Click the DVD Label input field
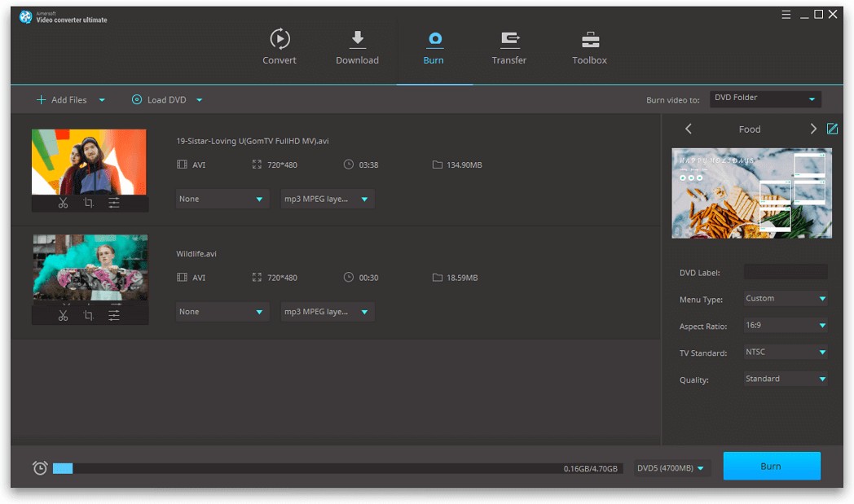Image resolution: width=854 pixels, height=504 pixels. coord(785,271)
